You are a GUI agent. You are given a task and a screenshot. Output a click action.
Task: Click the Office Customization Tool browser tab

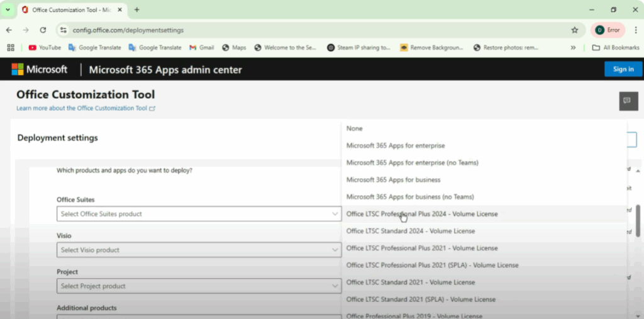click(72, 10)
